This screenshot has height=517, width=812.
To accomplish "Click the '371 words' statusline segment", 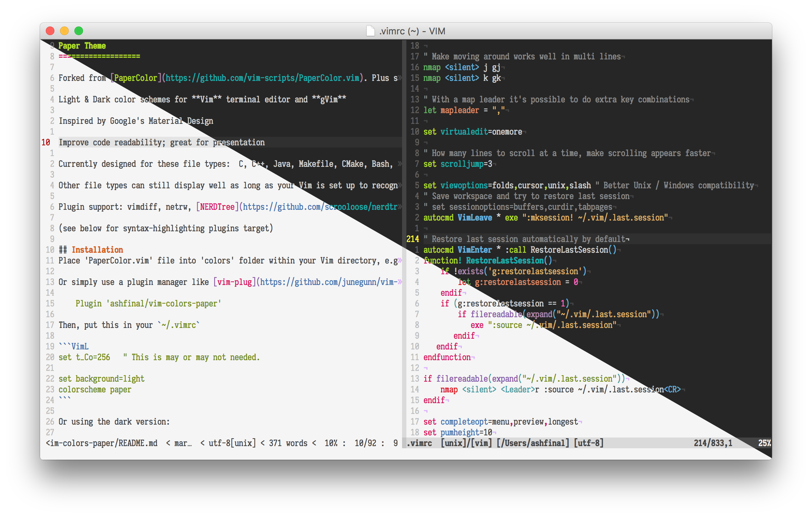I will [x=288, y=443].
